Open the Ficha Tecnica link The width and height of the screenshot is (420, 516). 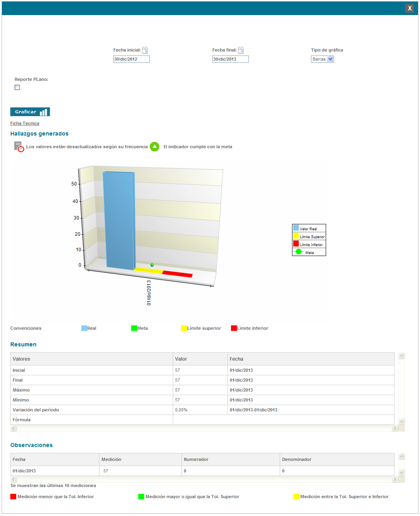point(25,123)
